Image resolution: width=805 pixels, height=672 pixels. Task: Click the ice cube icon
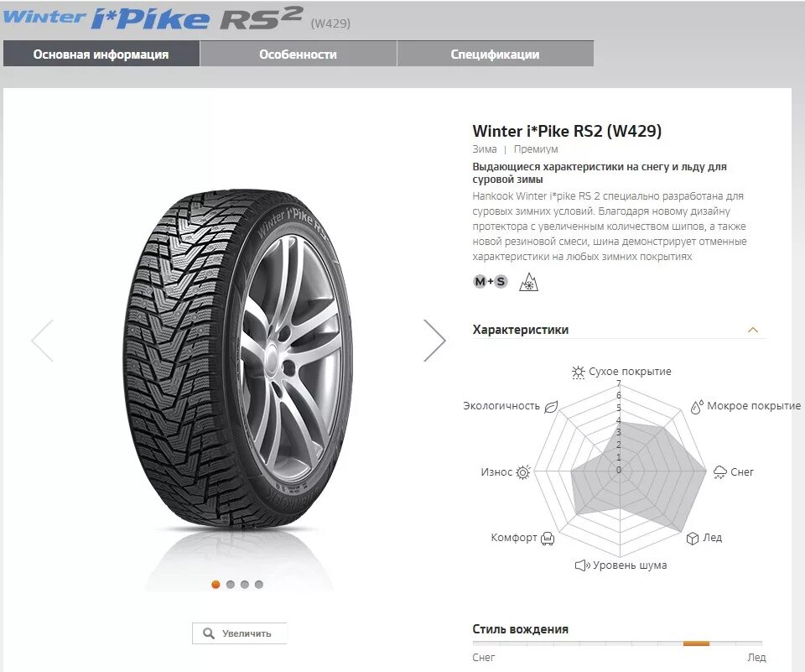[693, 538]
